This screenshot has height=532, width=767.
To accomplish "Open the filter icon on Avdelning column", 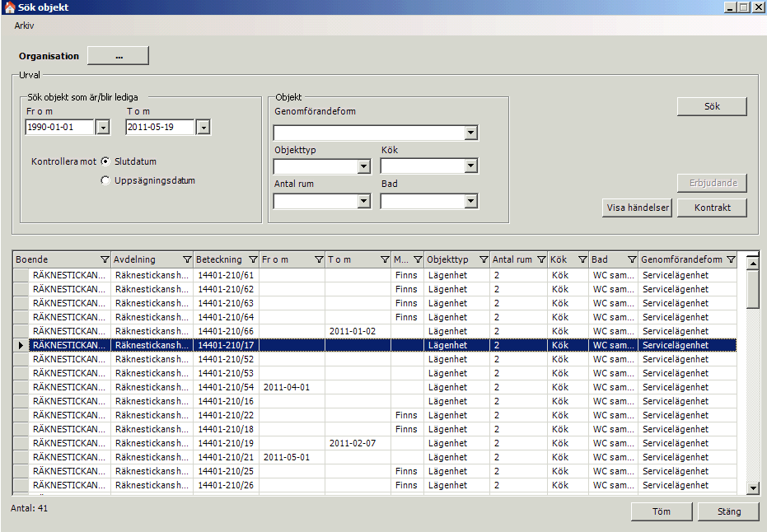I will (187, 259).
